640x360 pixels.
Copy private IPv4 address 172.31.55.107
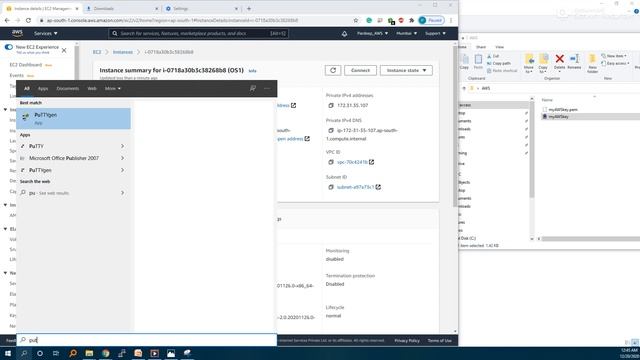click(x=331, y=105)
